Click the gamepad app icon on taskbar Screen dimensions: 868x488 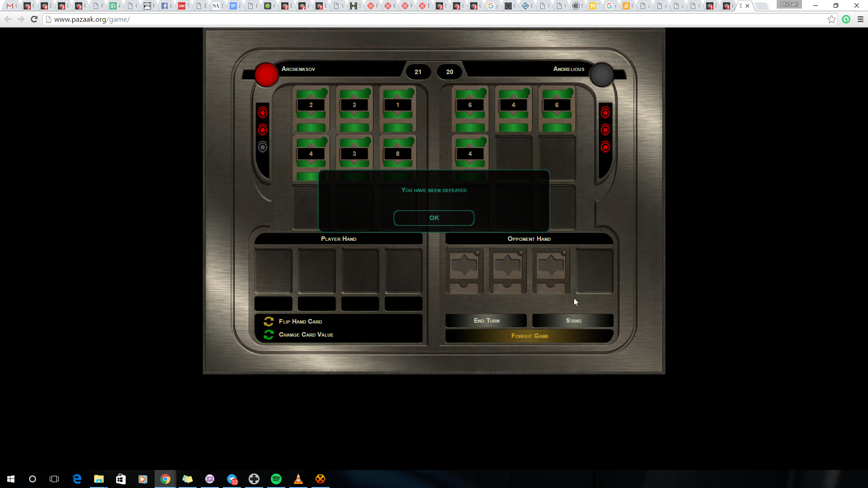(x=254, y=479)
